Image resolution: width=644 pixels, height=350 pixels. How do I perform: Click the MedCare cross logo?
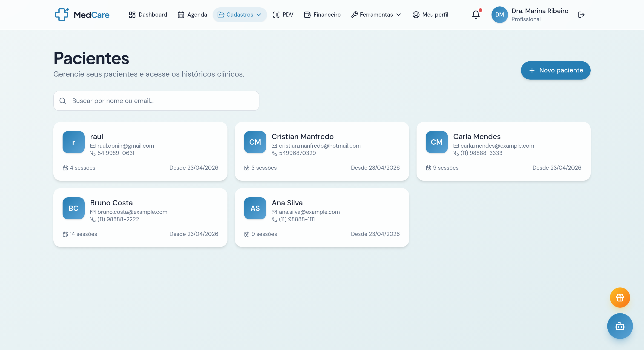62,15
